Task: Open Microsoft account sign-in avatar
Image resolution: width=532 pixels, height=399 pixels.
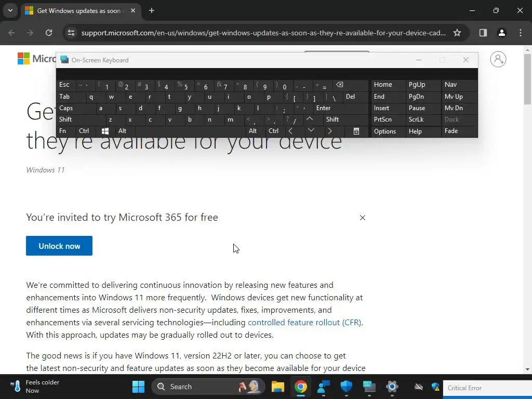Action: (498, 59)
